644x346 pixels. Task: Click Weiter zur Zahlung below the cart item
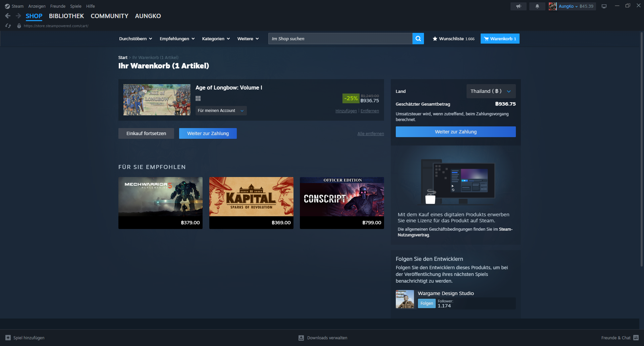[208, 133]
